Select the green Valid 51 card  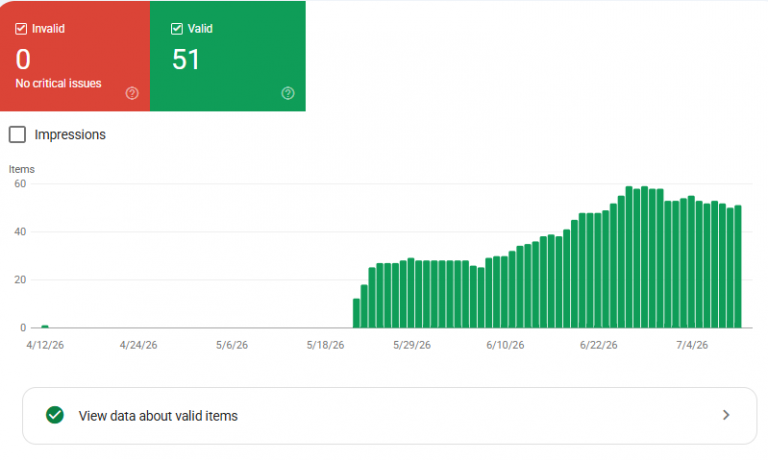228,56
